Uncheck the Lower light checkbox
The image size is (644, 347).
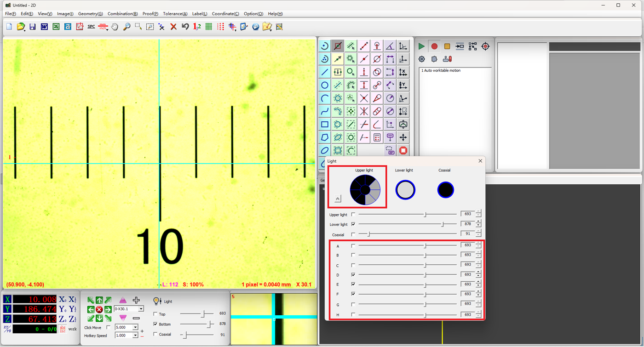click(x=353, y=224)
